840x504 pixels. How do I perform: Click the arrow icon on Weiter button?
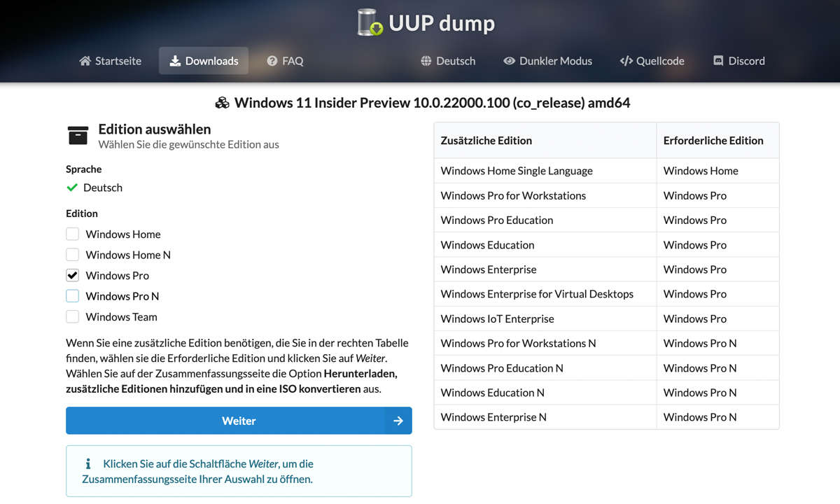point(398,421)
